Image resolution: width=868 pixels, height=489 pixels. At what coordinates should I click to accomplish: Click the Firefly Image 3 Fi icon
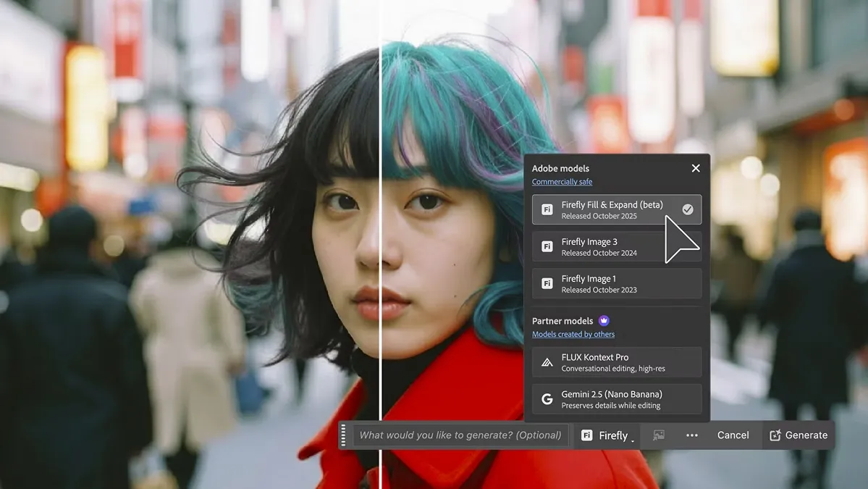tap(547, 247)
